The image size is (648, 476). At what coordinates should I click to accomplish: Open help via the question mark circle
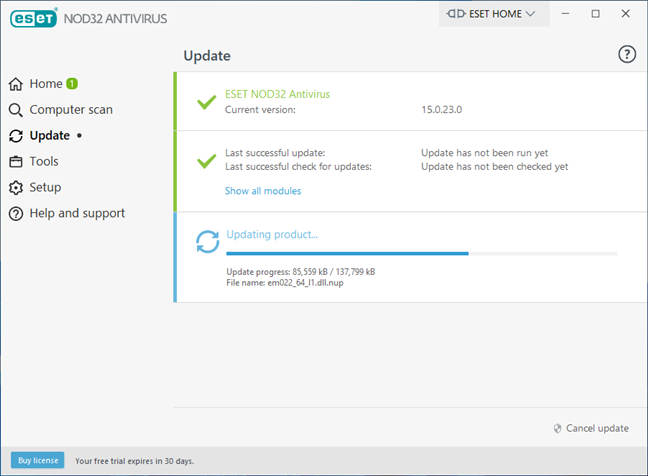tap(627, 54)
